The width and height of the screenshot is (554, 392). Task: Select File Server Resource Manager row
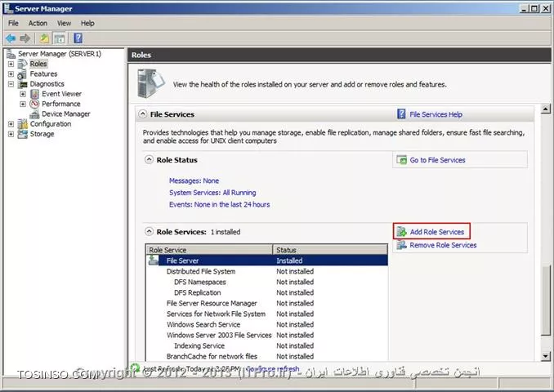267,303
